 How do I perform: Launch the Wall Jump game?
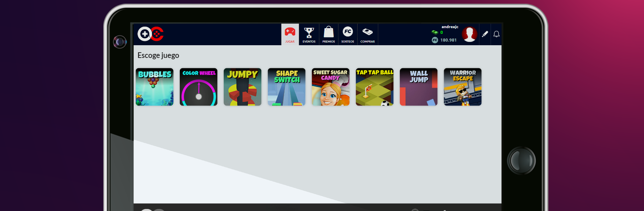coord(419,87)
